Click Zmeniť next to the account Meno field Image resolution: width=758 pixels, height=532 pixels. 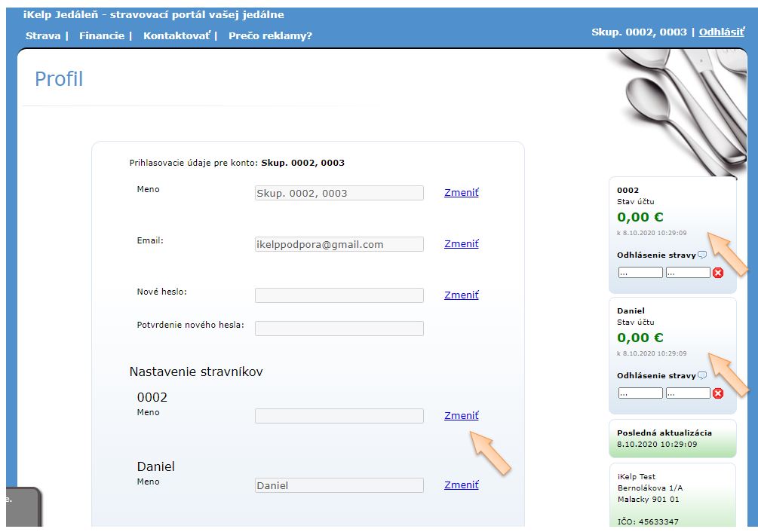click(461, 192)
